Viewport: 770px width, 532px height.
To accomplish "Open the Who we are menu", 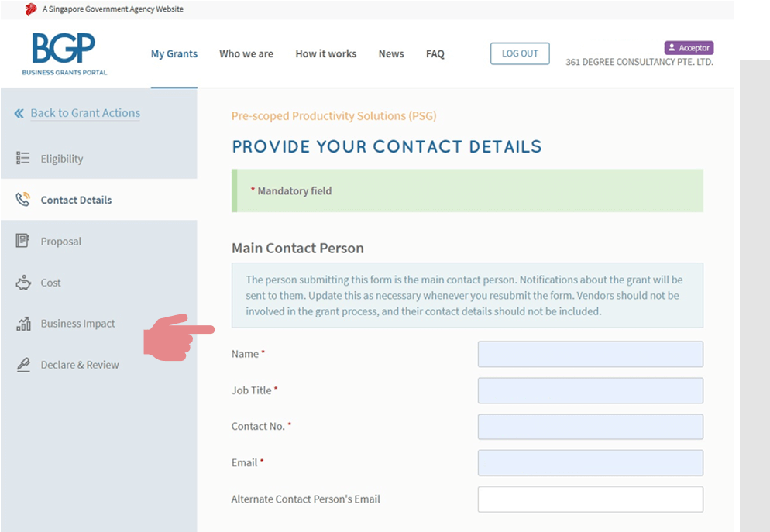I will coord(246,53).
